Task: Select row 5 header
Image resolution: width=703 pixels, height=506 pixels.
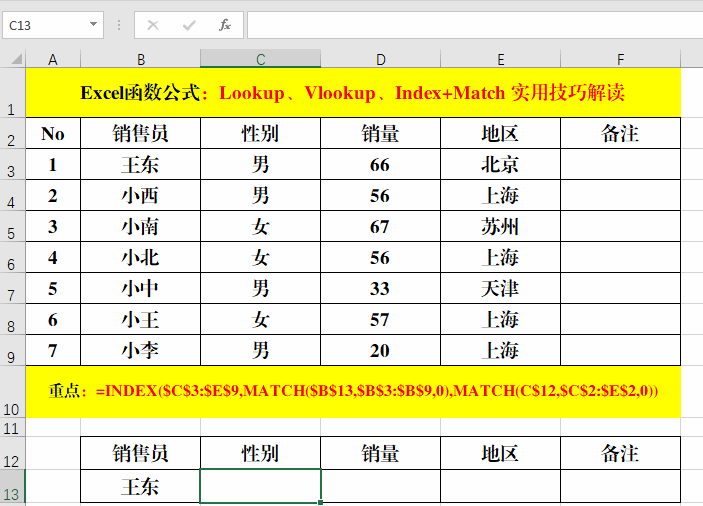Action: tap(13, 226)
